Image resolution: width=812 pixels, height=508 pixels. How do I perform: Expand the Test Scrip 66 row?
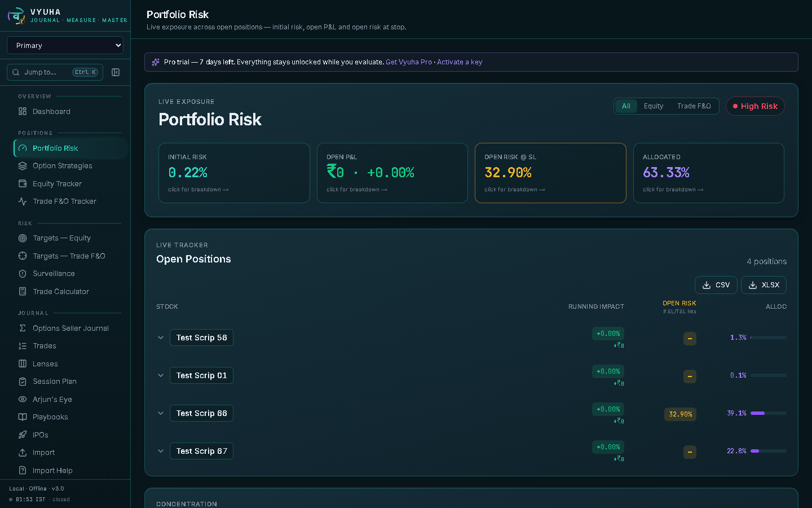[x=161, y=413]
